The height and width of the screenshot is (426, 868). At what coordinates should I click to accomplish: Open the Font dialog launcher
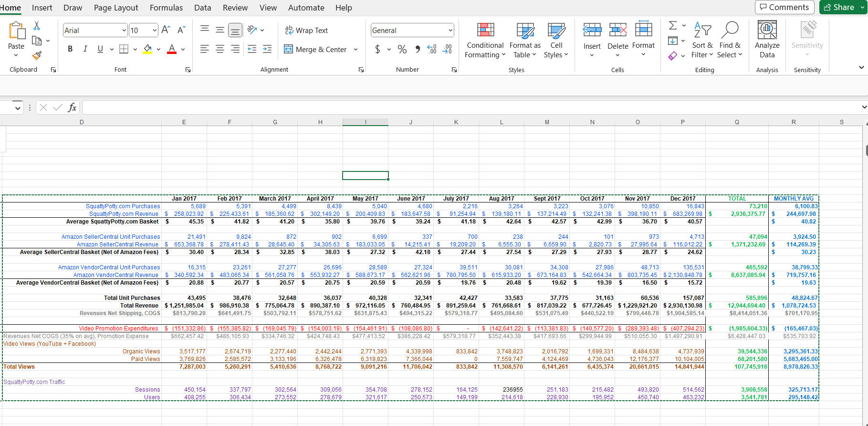click(x=188, y=70)
